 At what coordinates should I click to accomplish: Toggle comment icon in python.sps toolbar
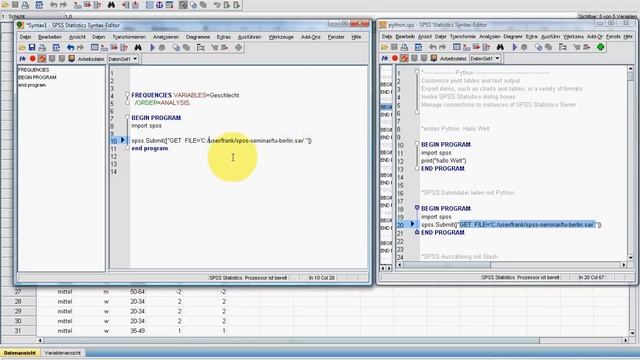pyautogui.click(x=404, y=58)
